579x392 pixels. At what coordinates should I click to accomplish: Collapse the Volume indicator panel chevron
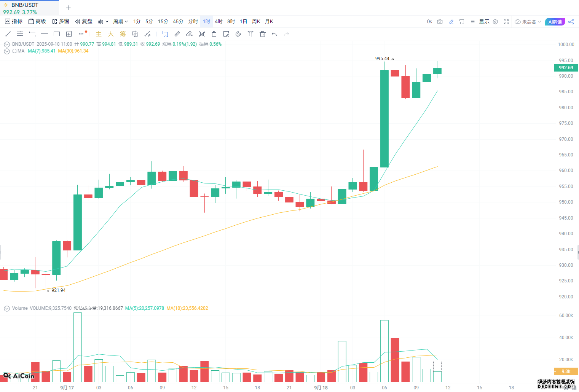(x=7, y=308)
